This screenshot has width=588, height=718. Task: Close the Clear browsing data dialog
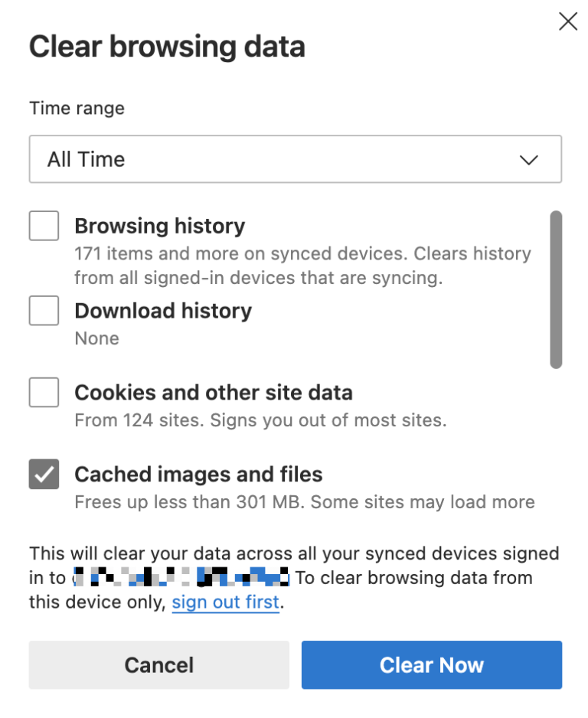point(567,21)
